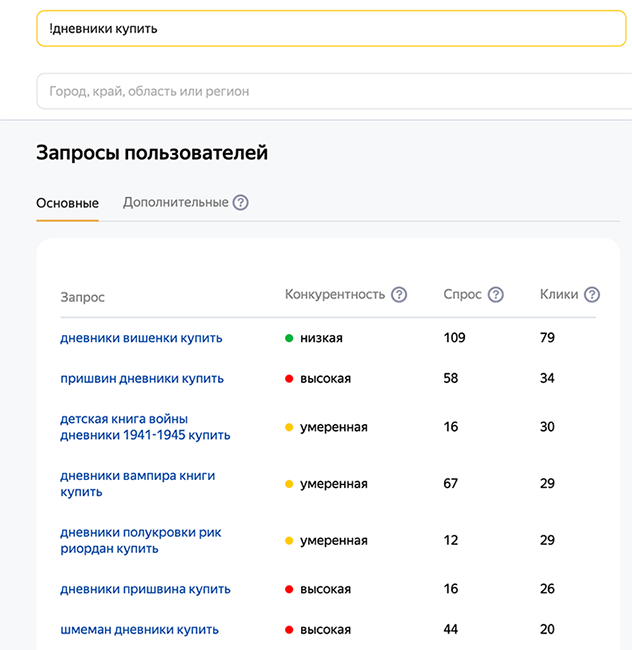
Task: Open the Дополнительные tab
Action: 175,203
